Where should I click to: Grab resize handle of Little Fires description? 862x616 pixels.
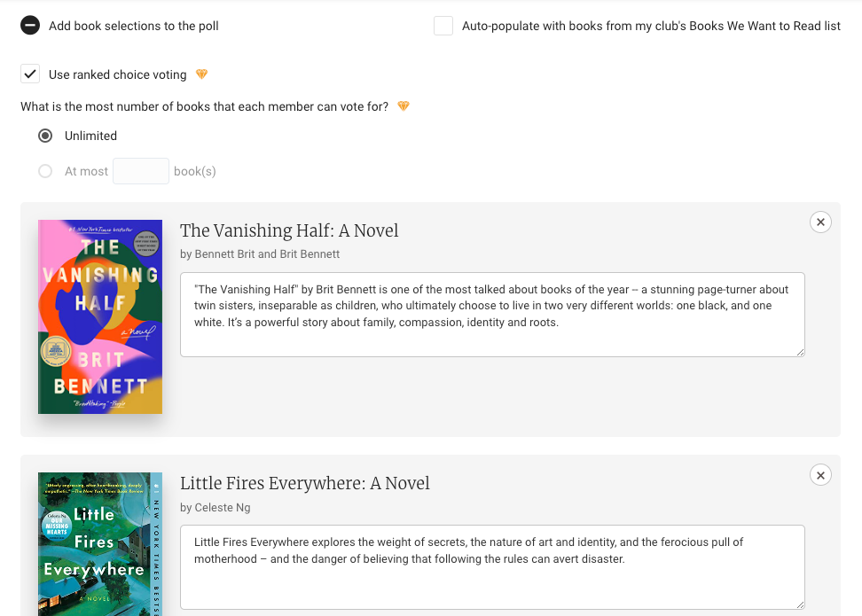click(800, 604)
